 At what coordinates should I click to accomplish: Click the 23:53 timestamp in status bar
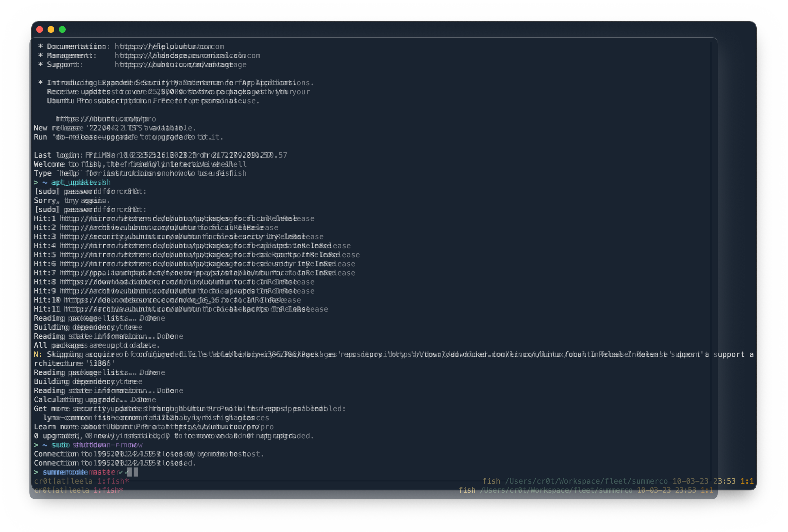tap(725, 481)
